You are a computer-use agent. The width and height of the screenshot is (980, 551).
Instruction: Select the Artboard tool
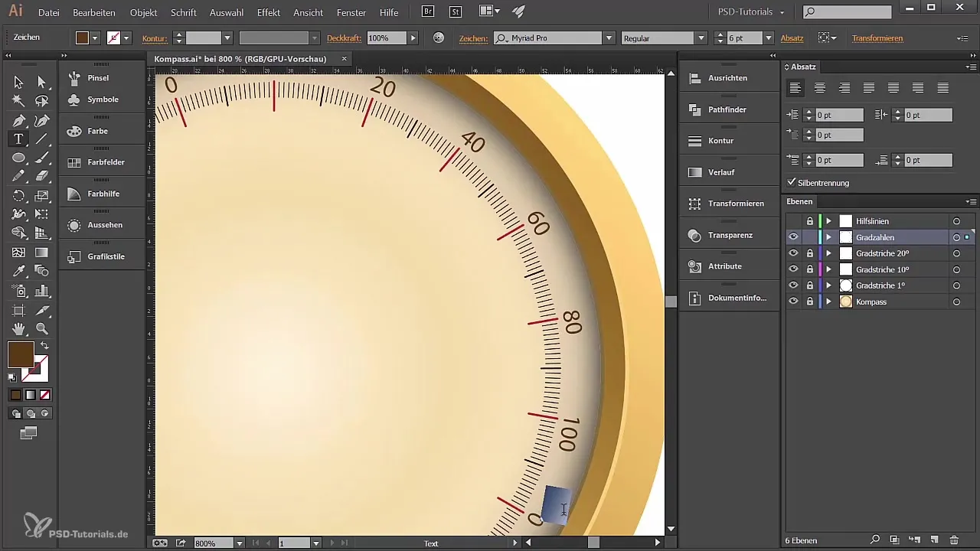[x=18, y=310]
